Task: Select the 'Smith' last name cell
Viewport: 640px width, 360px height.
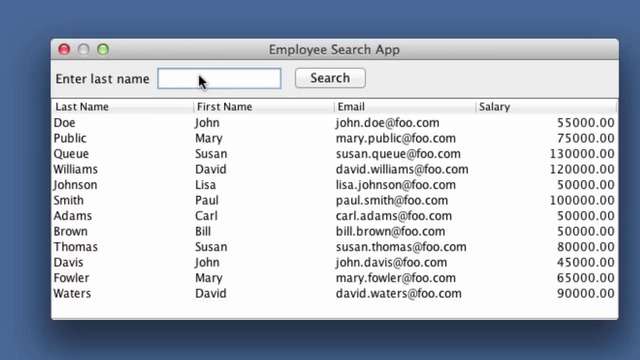Action: (x=69, y=200)
